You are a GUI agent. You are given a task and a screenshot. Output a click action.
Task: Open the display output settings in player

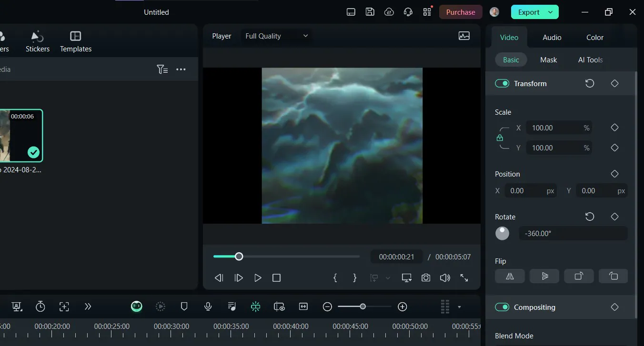tap(407, 277)
